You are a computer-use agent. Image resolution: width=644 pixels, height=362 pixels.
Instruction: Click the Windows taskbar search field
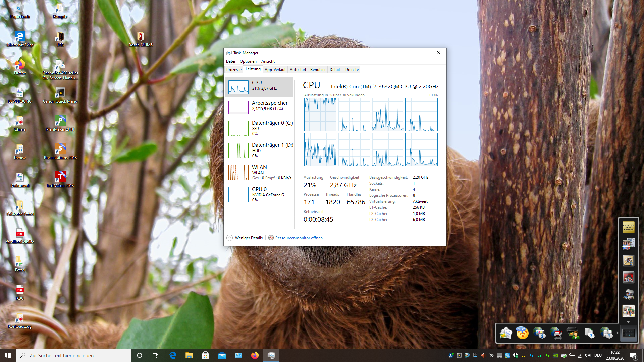(x=74, y=355)
